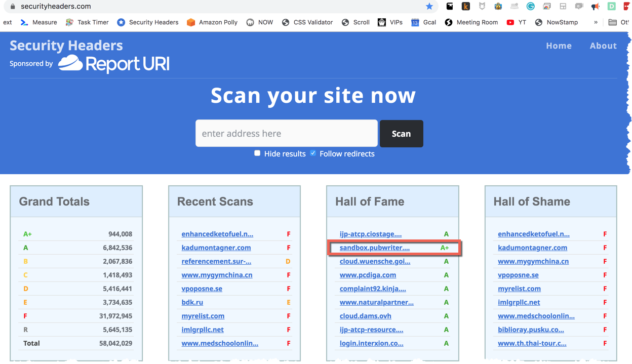Click the A+ total 944,008
632x364 pixels.
pos(120,234)
